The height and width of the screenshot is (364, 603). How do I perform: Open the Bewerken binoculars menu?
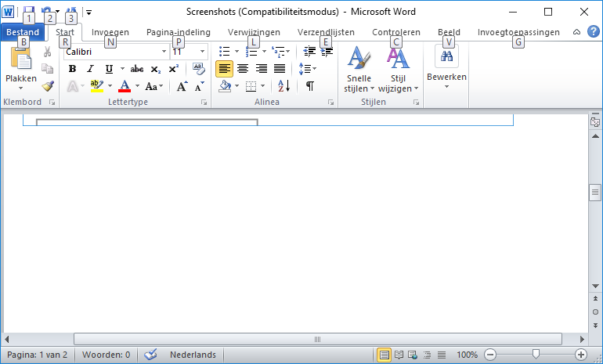point(446,67)
